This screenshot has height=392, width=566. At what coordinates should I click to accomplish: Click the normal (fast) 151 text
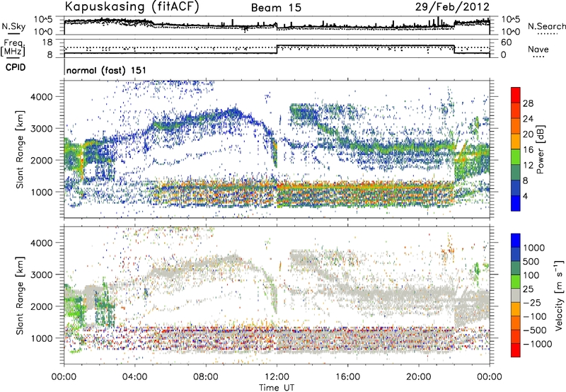tap(106, 70)
